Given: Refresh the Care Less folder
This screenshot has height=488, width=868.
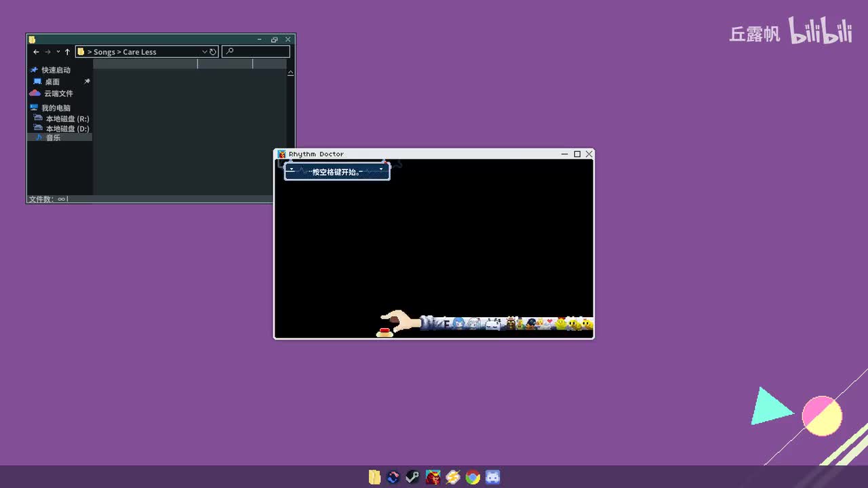Looking at the screenshot, I should click(x=213, y=52).
